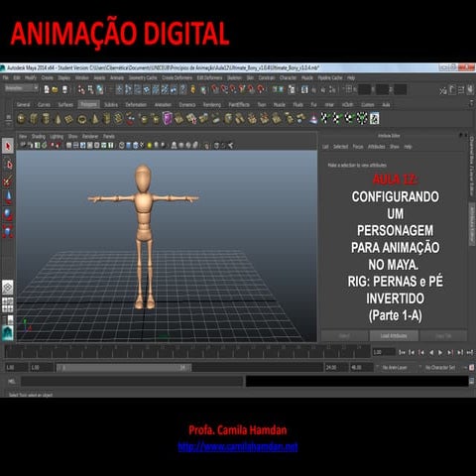Click the last checkered shelf icon before the figure icon
This screenshot has height=476, width=476.
pyautogui.click(x=362, y=118)
